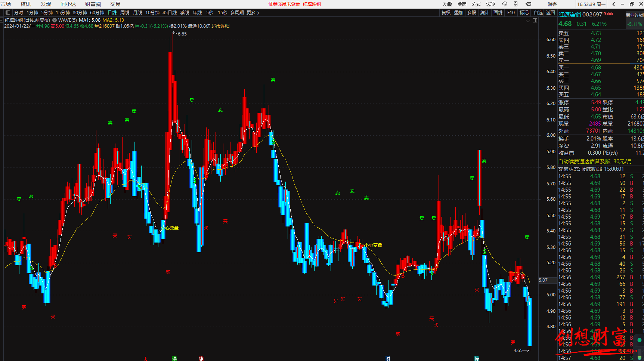Image resolution: width=644 pixels, height=361 pixels.
Task: Open the mail message icon
Action: (529, 4)
